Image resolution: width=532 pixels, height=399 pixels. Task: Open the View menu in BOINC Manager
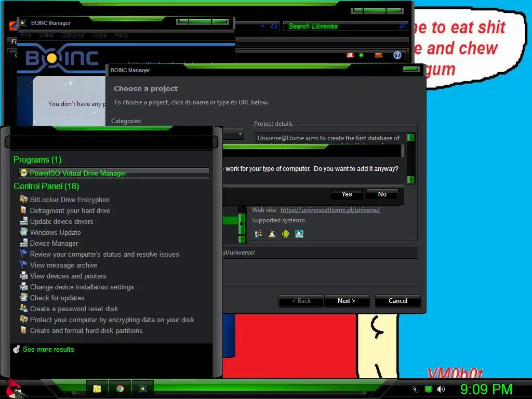click(46, 35)
